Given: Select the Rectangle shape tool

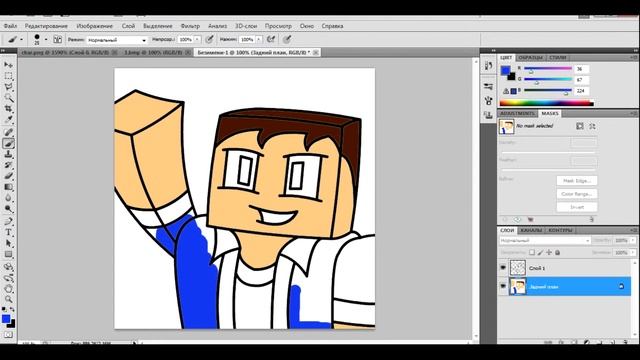Looking at the screenshot, I should tap(8, 255).
